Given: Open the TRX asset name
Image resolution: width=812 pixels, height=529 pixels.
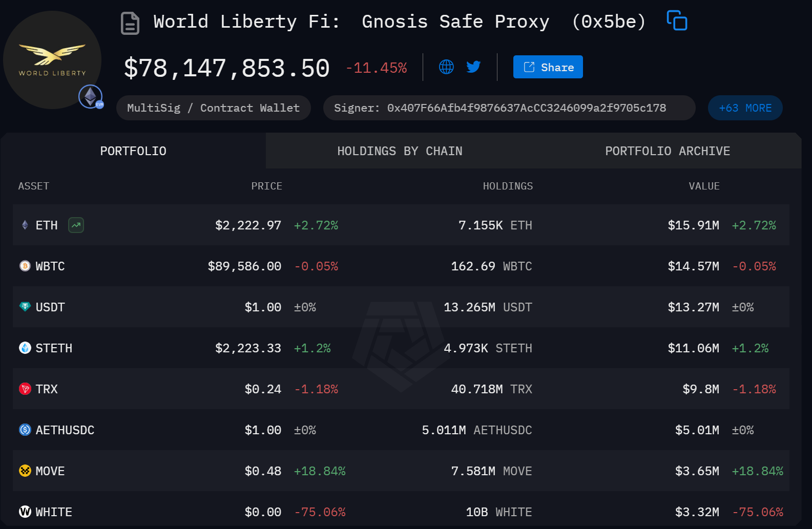Looking at the screenshot, I should pyautogui.click(x=47, y=389).
